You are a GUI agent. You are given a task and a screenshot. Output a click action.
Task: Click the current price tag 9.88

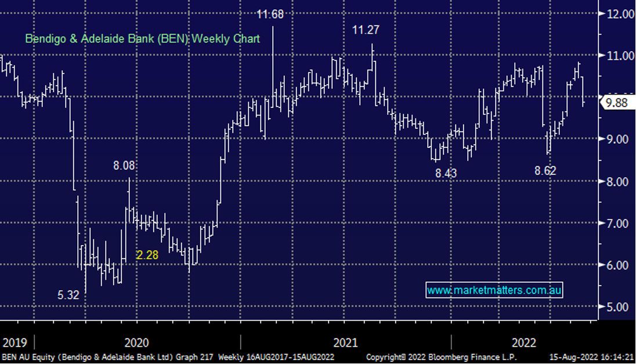[616, 103]
